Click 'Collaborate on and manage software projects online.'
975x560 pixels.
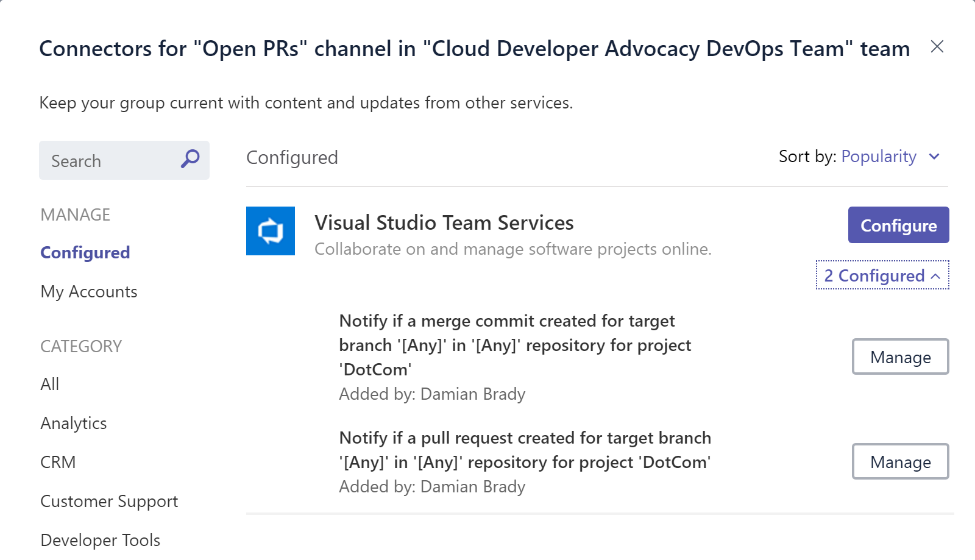[x=513, y=249]
